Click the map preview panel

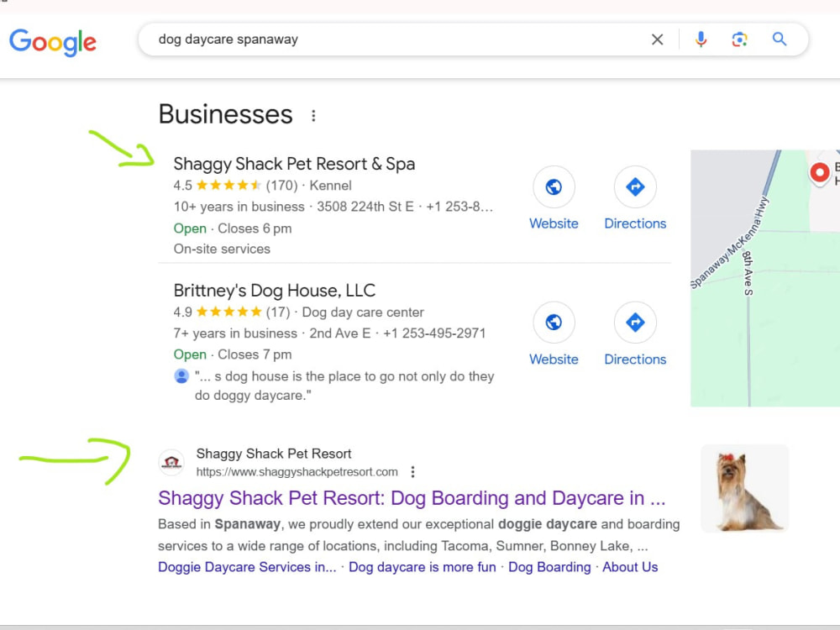(765, 279)
